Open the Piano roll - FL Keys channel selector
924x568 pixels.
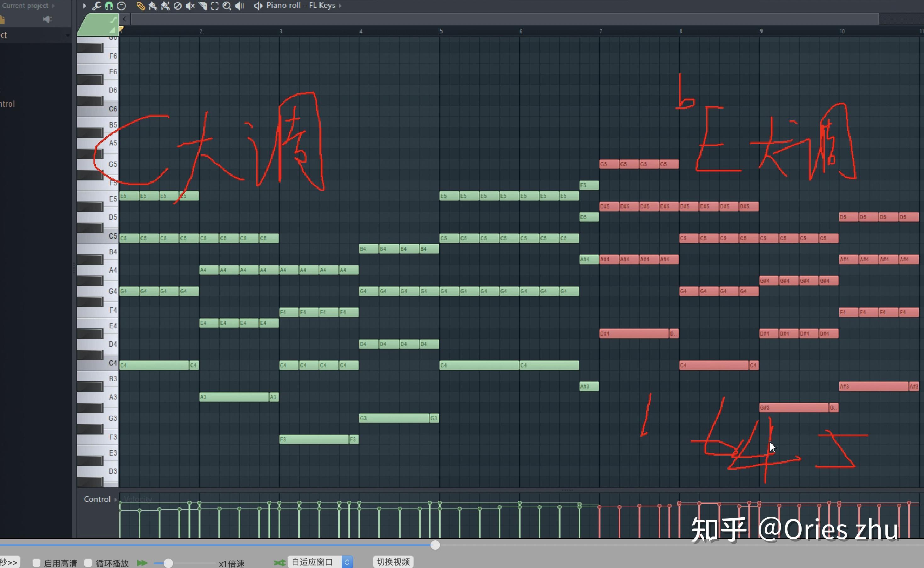point(301,5)
